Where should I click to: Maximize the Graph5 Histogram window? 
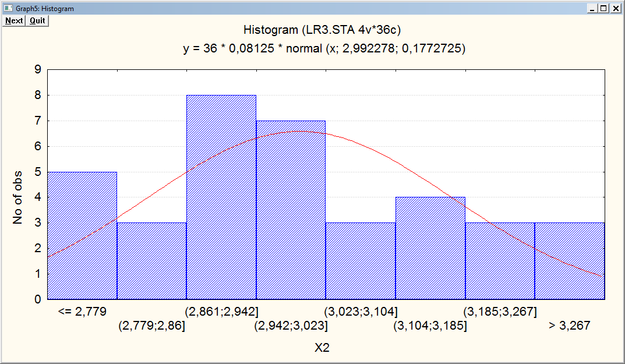(x=604, y=8)
